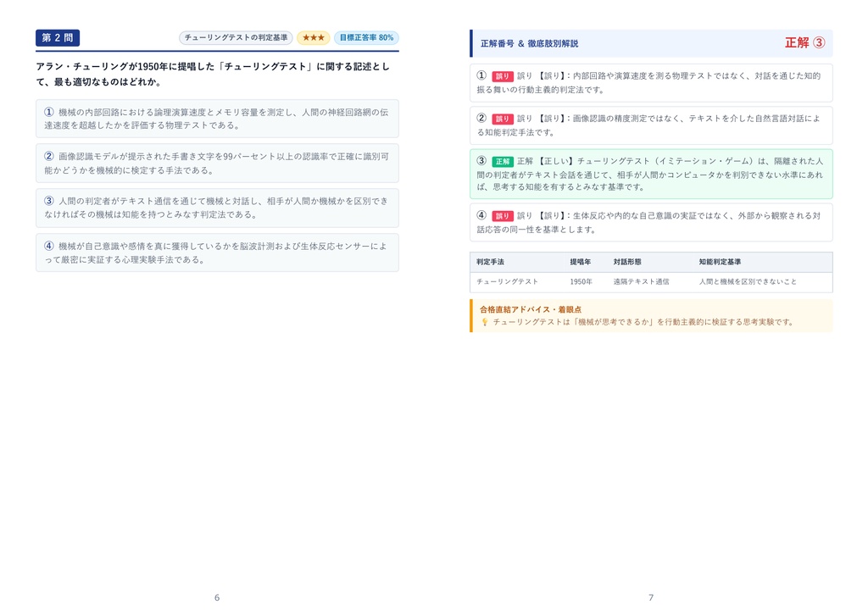
Task: Click the チューリングテストの判定基準 topic tag
Action: pyautogui.click(x=236, y=37)
